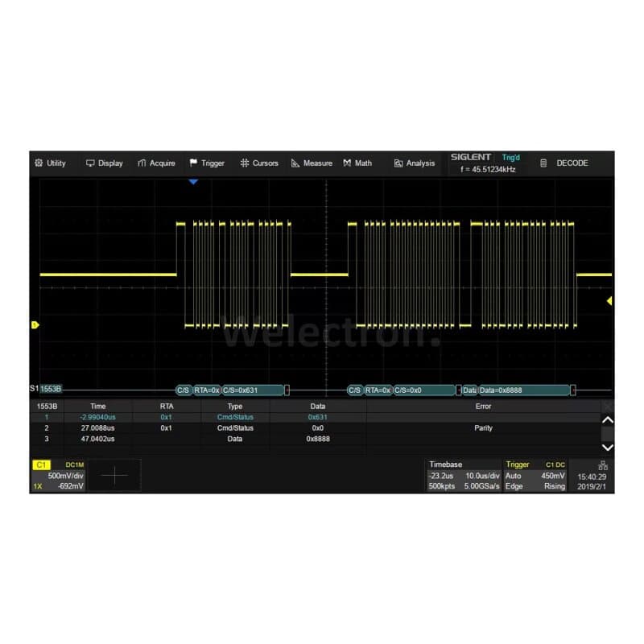The height and width of the screenshot is (644, 644).
Task: Open the Display menu
Action: (x=105, y=163)
